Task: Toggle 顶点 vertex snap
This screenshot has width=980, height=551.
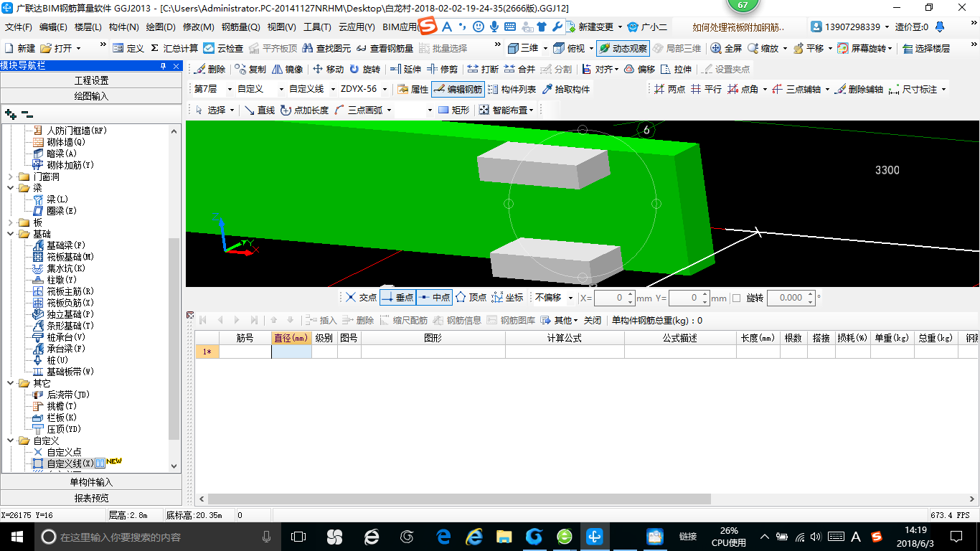Action: [471, 297]
